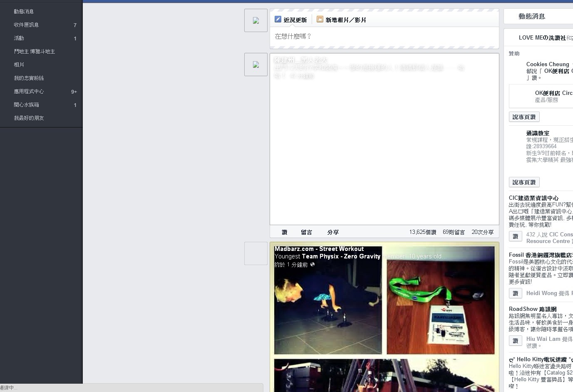Viewport: 573px width, 392px height.
Task: Open the 20次分享 shares count
Action: (x=483, y=232)
